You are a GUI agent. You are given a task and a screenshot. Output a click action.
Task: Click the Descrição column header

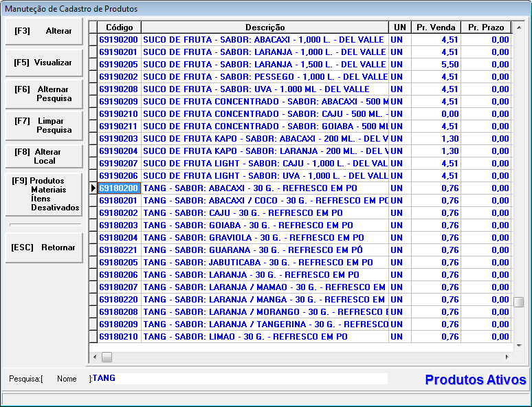point(265,27)
